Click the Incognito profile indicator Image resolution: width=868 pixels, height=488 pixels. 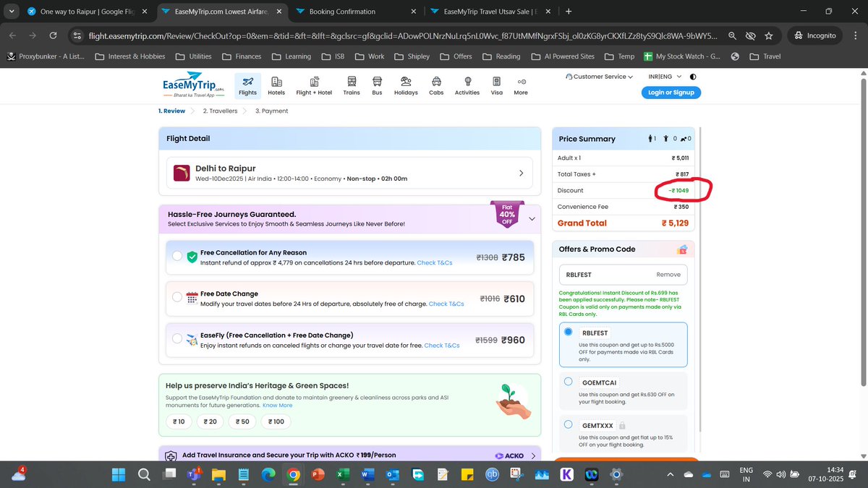[815, 35]
